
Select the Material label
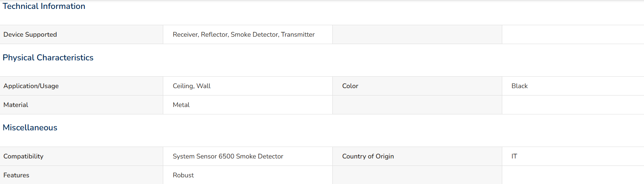(x=16, y=105)
